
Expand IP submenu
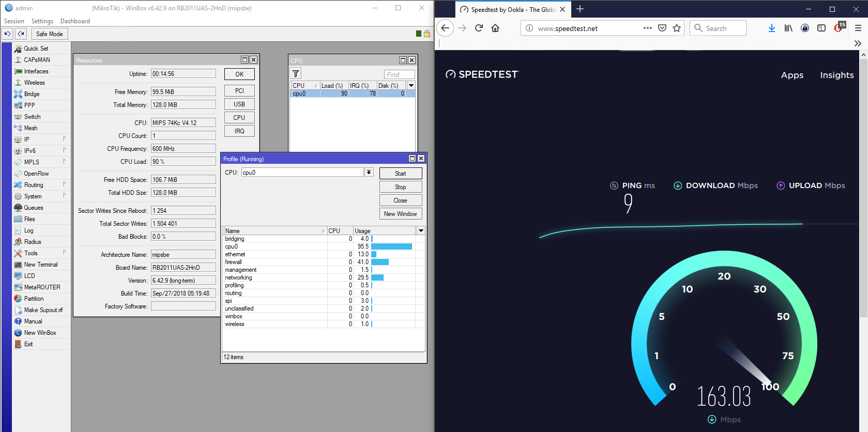point(65,139)
